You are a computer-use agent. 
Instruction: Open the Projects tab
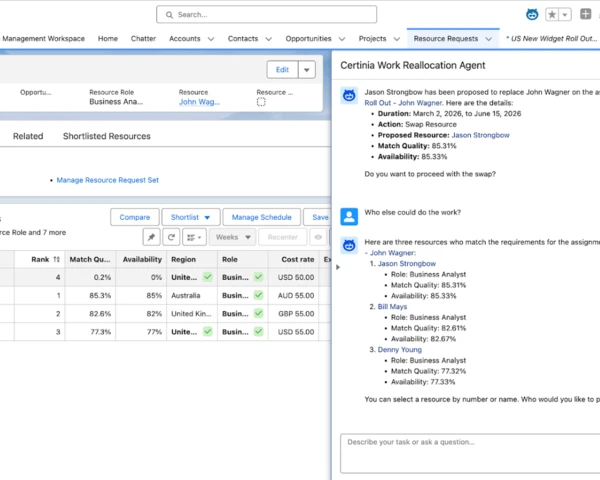pyautogui.click(x=372, y=39)
